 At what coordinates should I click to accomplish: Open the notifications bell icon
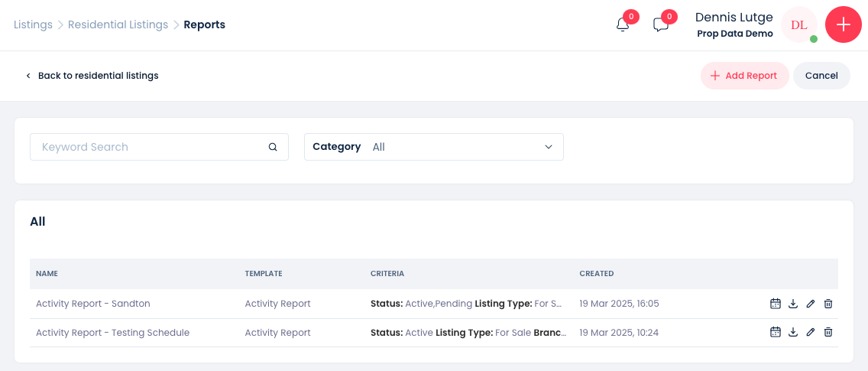pyautogui.click(x=623, y=25)
